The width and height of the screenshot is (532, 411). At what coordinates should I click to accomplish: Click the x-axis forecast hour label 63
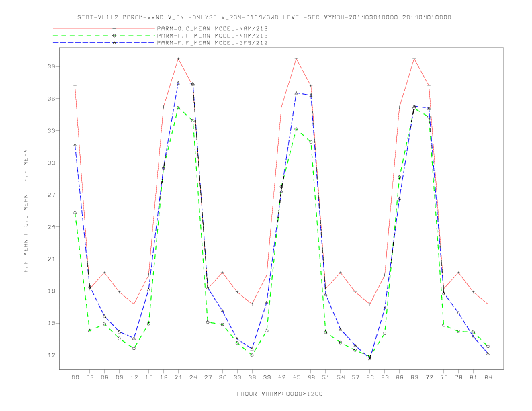pyautogui.click(x=385, y=377)
